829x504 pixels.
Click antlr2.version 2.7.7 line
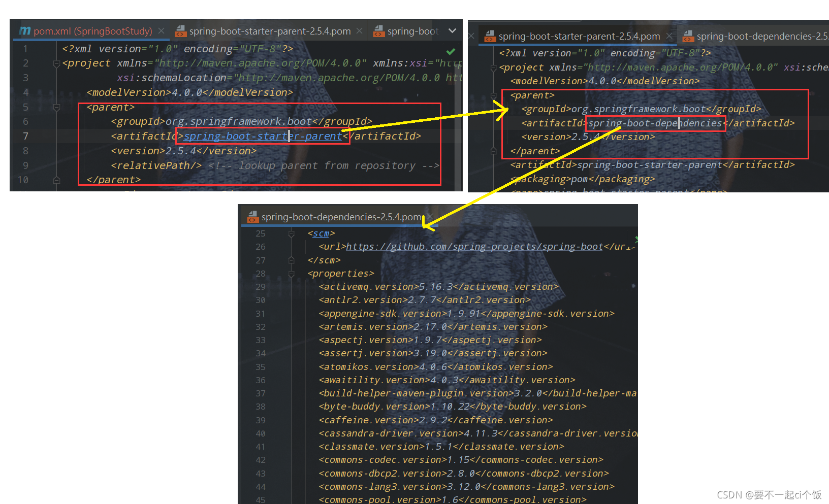pos(425,299)
